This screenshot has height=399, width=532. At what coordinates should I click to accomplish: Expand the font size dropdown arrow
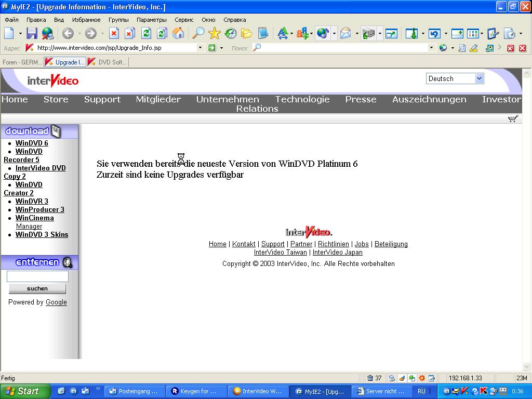coord(292,34)
